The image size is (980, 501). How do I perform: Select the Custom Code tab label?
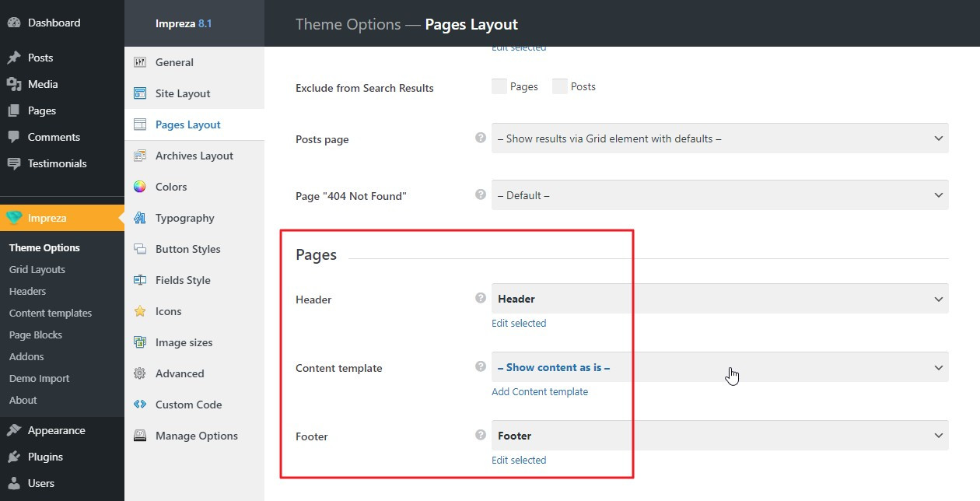click(189, 405)
